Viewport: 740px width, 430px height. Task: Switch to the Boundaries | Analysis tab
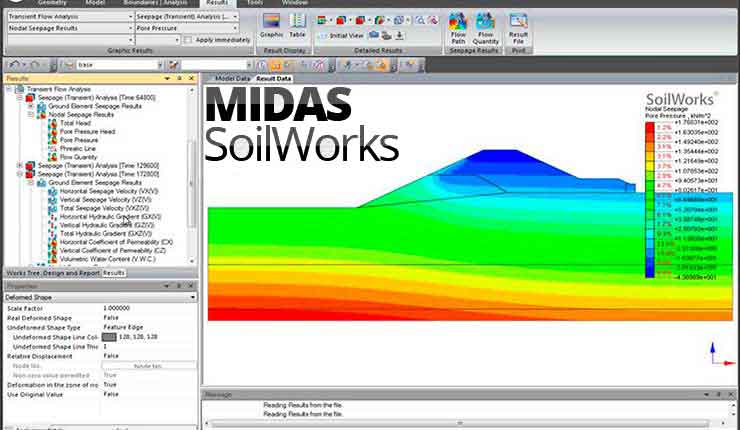(156, 3)
